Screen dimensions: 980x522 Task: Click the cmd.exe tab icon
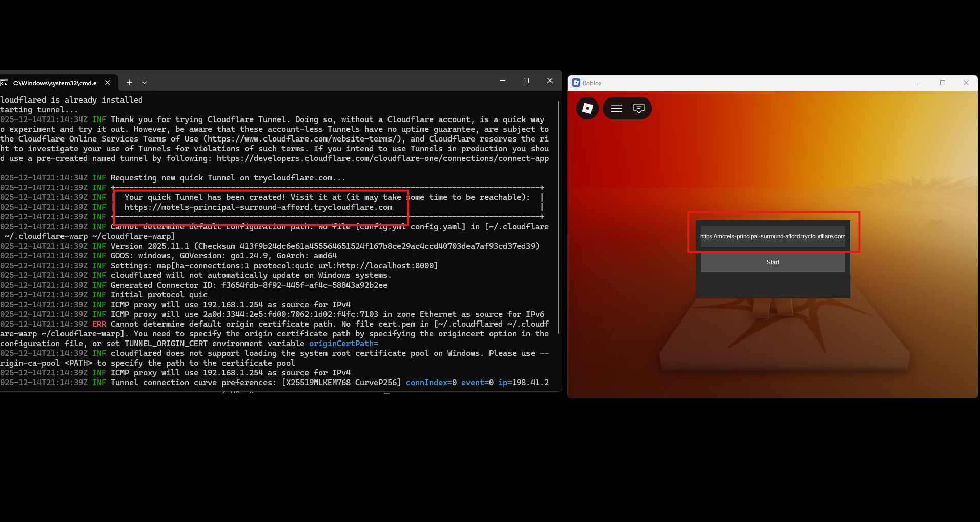click(5, 83)
